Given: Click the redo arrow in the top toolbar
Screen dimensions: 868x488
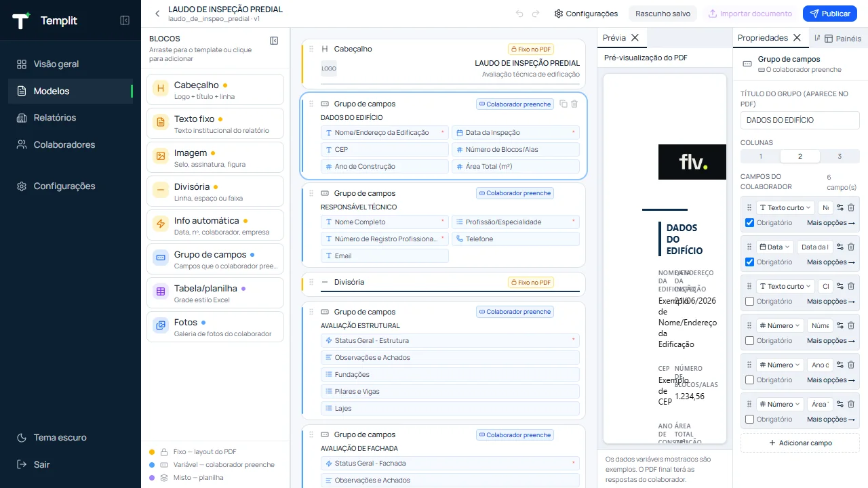Looking at the screenshot, I should (536, 14).
